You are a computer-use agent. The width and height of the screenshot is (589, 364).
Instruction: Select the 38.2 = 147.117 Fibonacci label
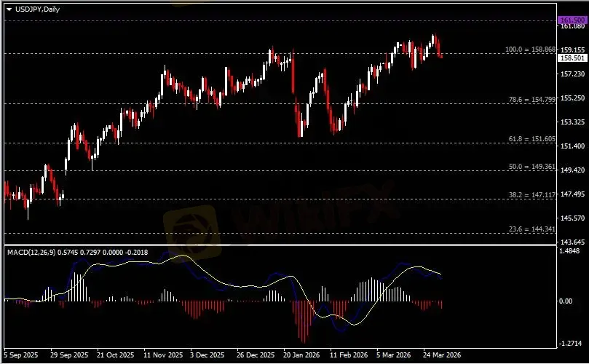click(532, 195)
